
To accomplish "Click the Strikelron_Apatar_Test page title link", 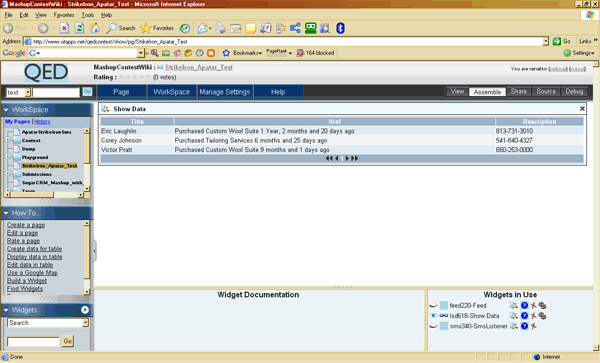I will 199,67.
